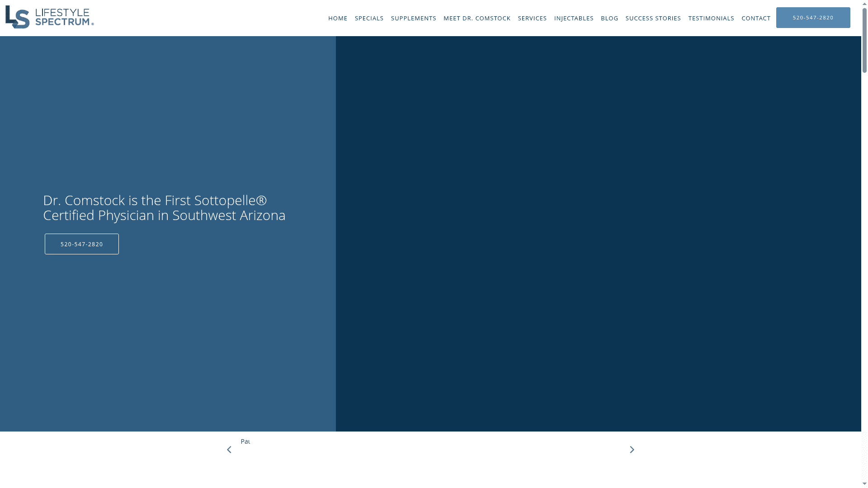Click the 520-547-2820 button in the header
The height and width of the screenshot is (488, 868).
coord(813,17)
